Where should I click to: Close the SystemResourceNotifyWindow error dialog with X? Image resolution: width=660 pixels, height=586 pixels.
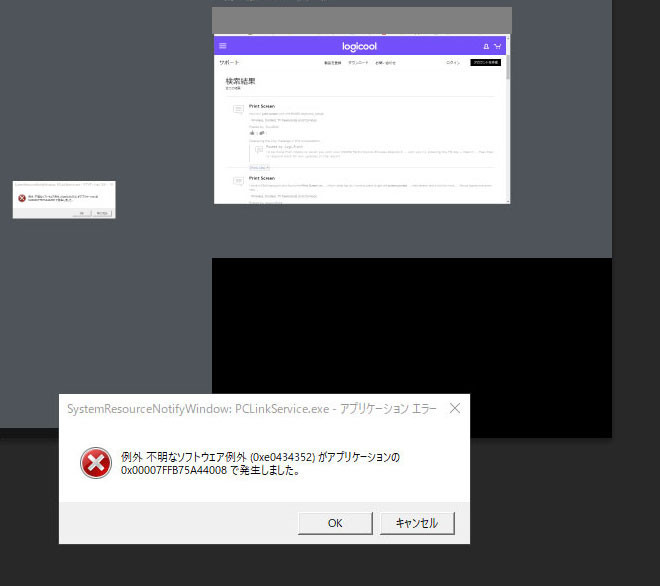(x=455, y=408)
